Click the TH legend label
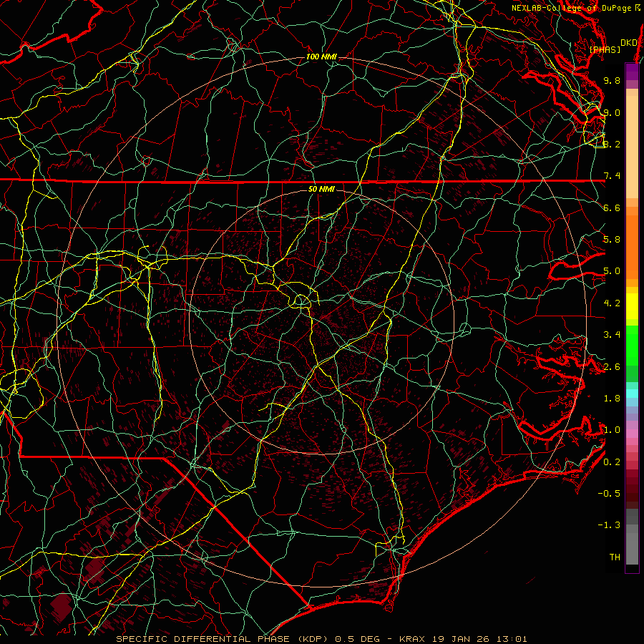 click(615, 557)
